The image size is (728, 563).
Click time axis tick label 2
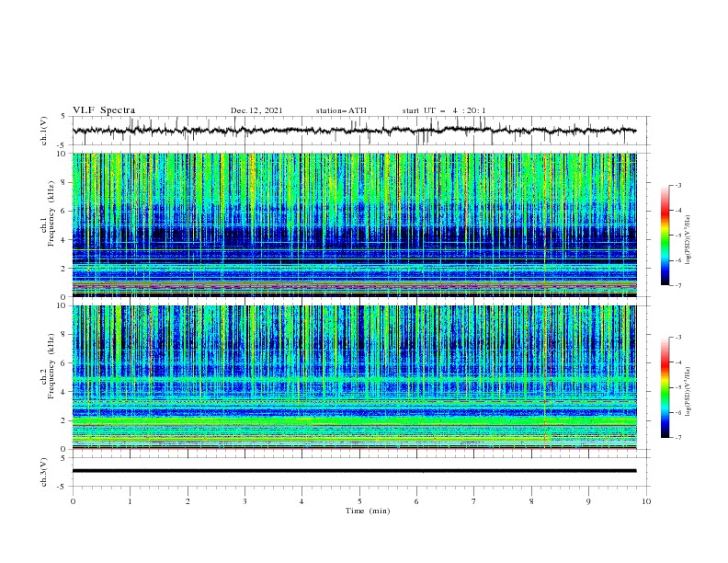[188, 501]
